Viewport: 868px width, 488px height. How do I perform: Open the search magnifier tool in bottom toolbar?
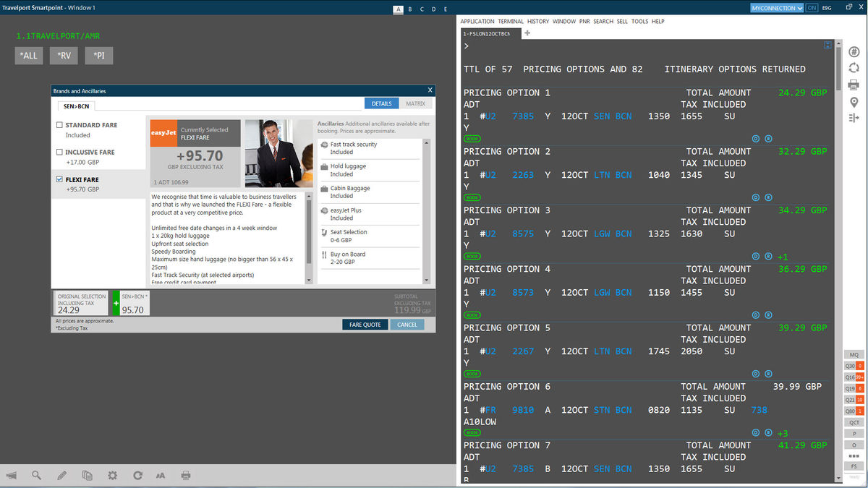pos(36,475)
